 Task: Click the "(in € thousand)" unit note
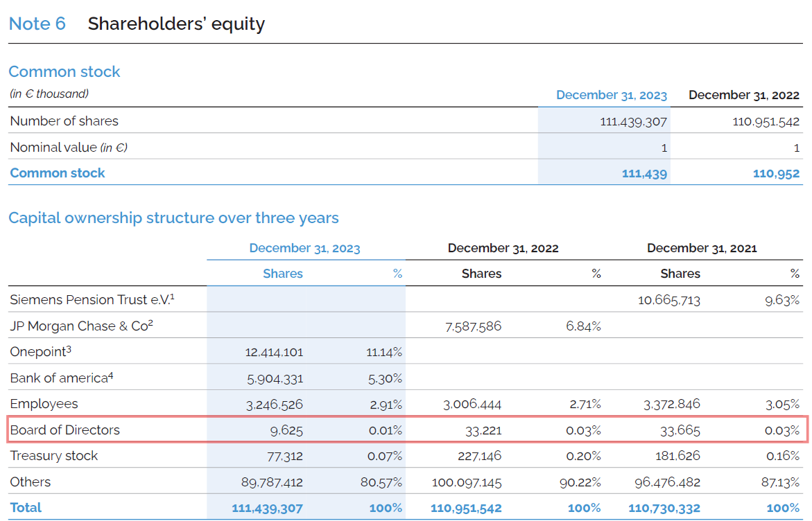point(49,94)
